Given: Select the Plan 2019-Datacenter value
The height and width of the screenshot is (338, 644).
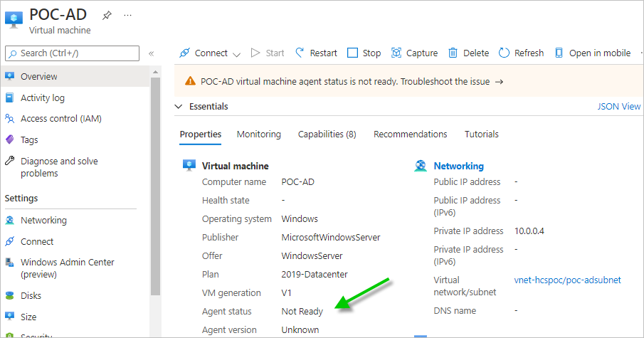Looking at the screenshot, I should pos(315,275).
